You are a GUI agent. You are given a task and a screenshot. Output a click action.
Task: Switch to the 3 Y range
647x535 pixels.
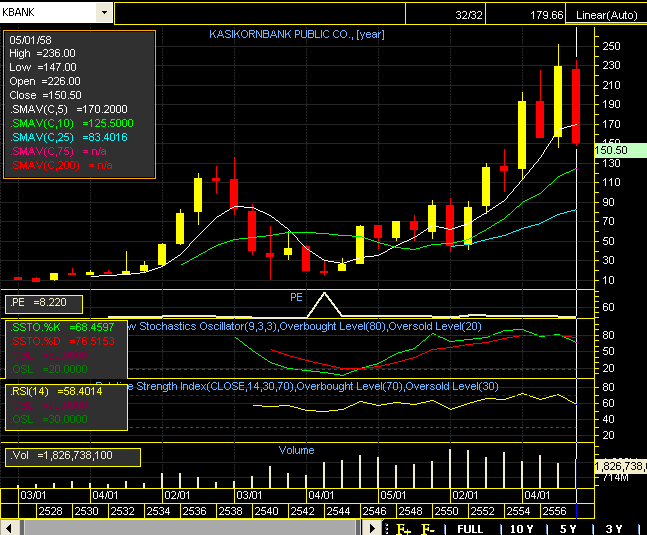[x=614, y=529]
